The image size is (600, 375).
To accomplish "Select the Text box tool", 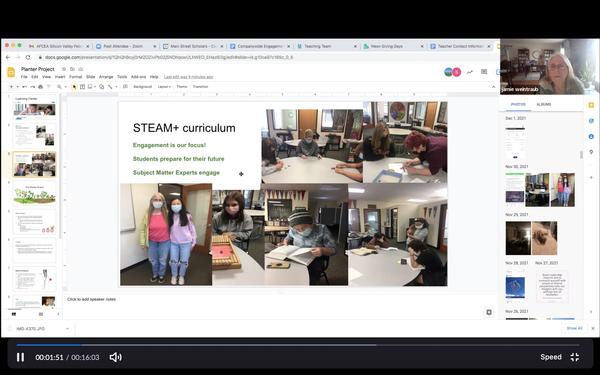I will point(82,86).
